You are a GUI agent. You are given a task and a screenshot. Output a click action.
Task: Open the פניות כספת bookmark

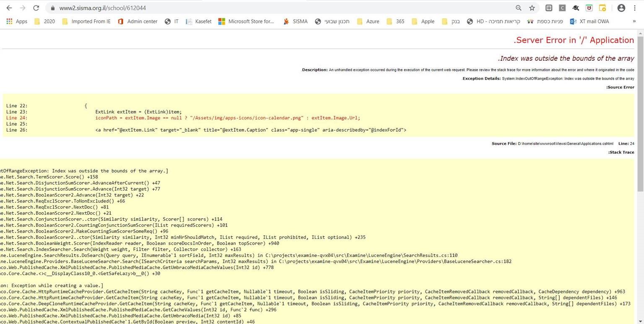(545, 21)
